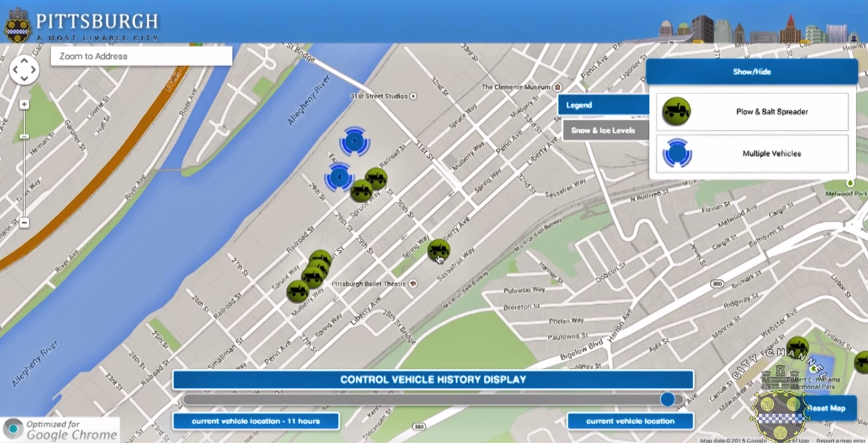Click the Zoom to Address field
The image size is (868, 443).
[x=141, y=57]
